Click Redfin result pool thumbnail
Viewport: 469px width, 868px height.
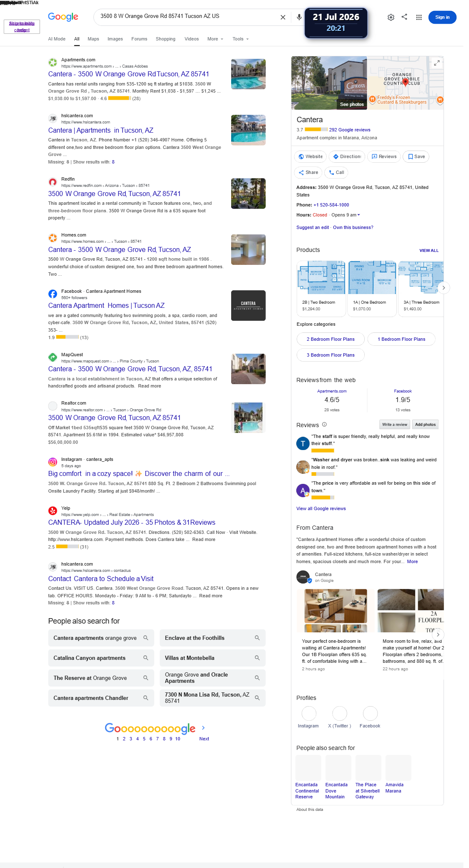pos(248,194)
